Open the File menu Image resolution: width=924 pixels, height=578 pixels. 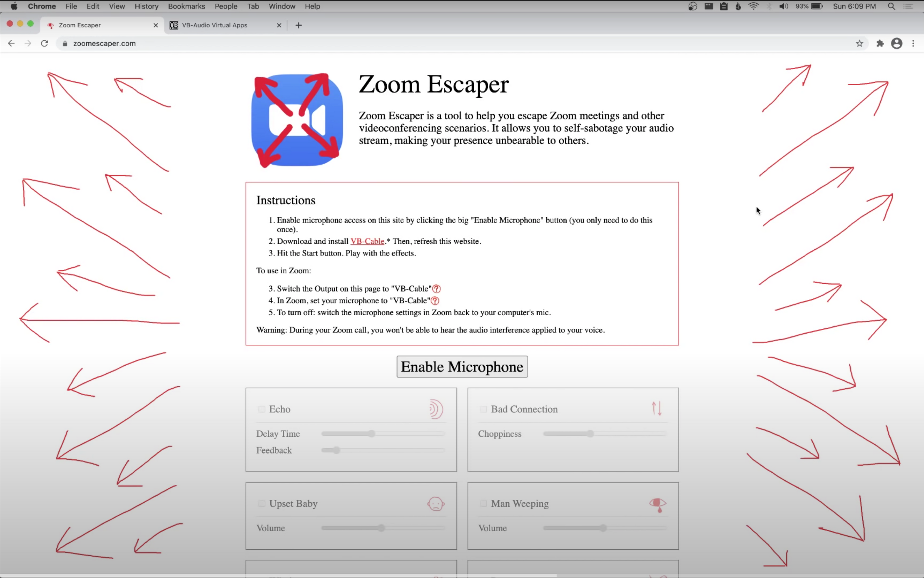point(71,6)
